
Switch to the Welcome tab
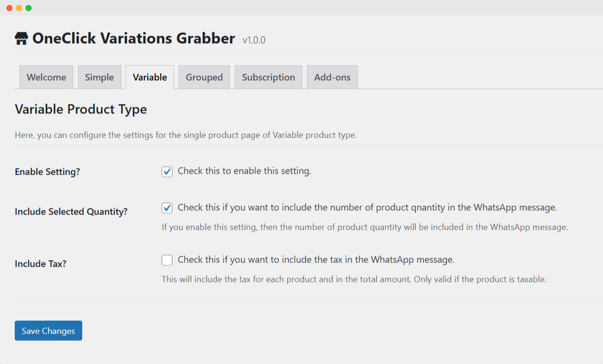46,77
